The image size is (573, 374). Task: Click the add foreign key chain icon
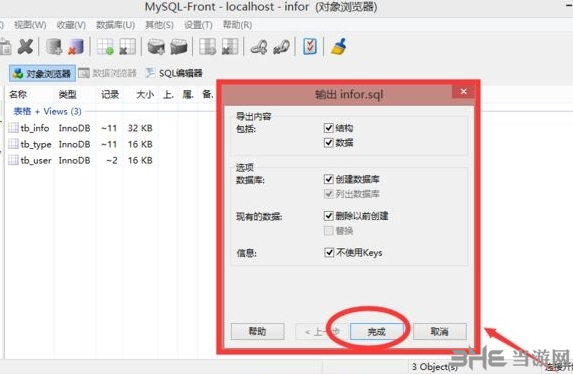pos(259,47)
